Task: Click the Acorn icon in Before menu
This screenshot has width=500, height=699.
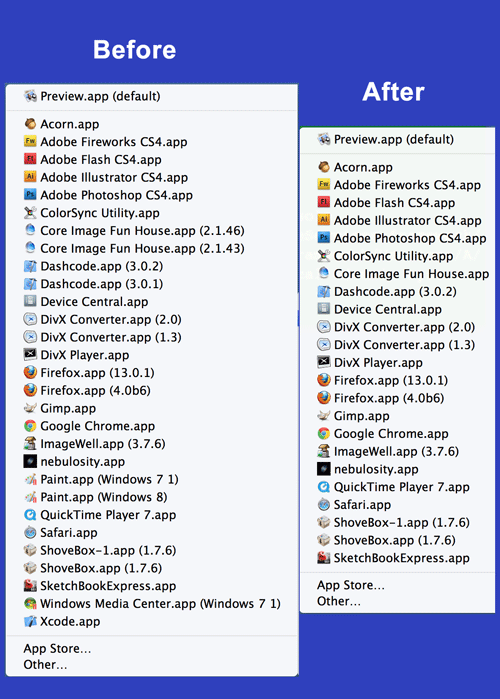Action: (30, 123)
